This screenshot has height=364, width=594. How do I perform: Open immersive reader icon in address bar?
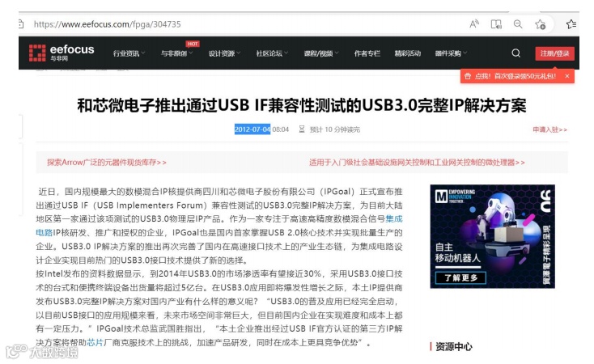click(496, 24)
